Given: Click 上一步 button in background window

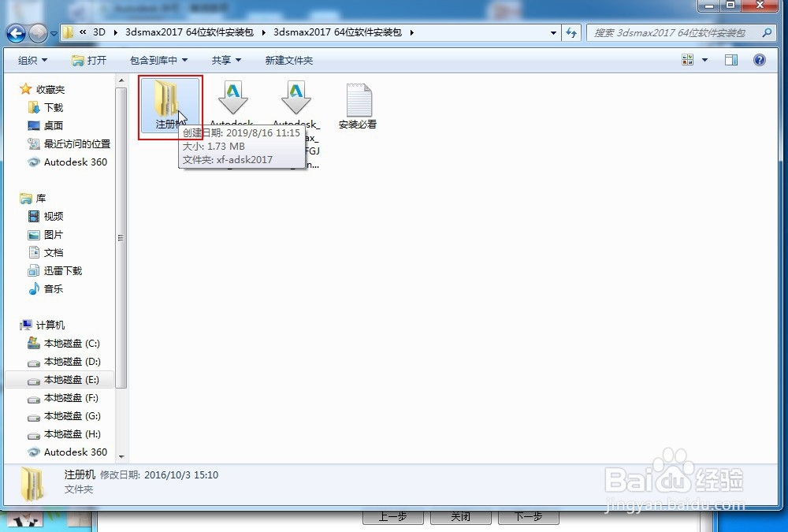Looking at the screenshot, I should (x=393, y=517).
